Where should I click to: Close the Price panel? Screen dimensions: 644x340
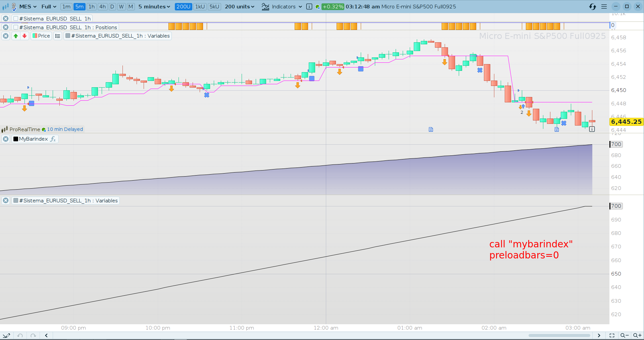point(6,36)
